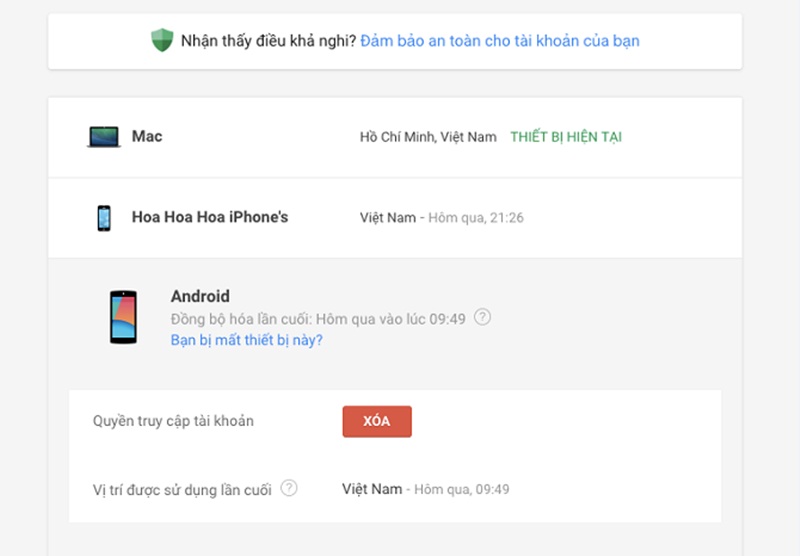Open help icon beside last used location
The width and height of the screenshot is (800, 556).
(x=289, y=488)
